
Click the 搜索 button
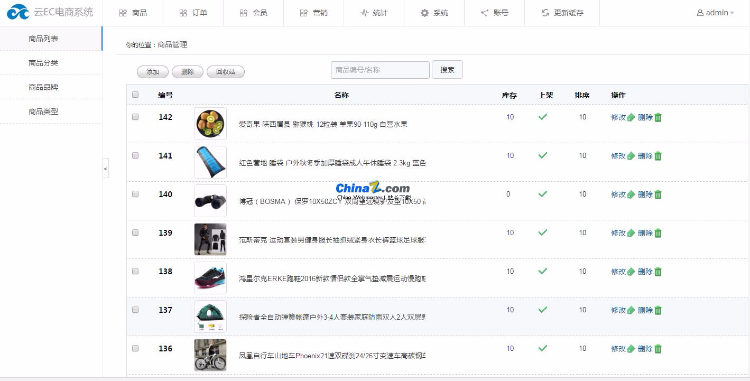pos(447,70)
